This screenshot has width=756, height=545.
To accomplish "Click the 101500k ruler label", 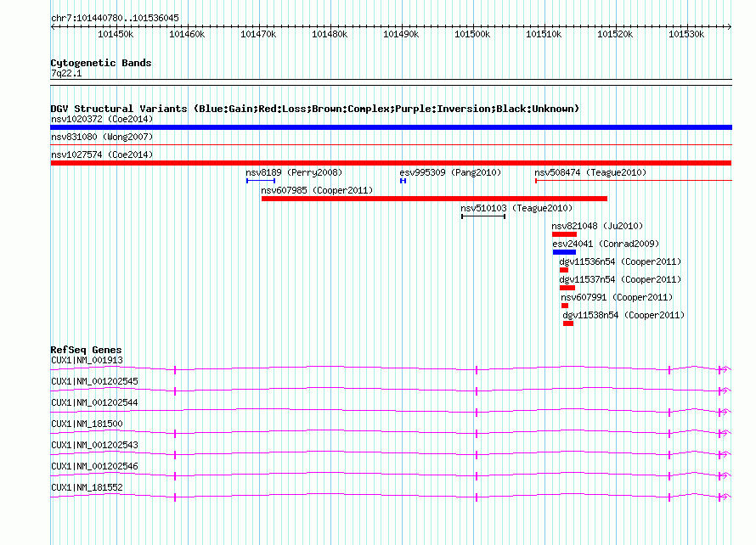I will (x=472, y=34).
